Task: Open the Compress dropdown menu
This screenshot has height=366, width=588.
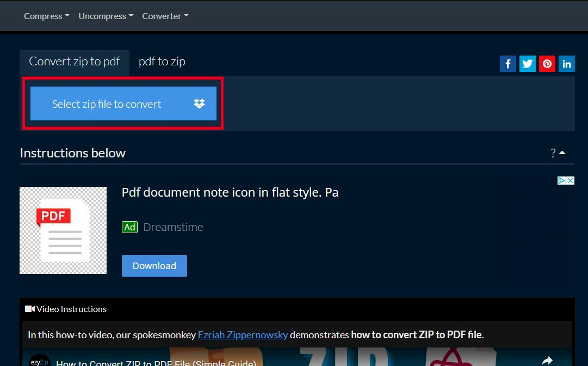Action: click(x=46, y=16)
